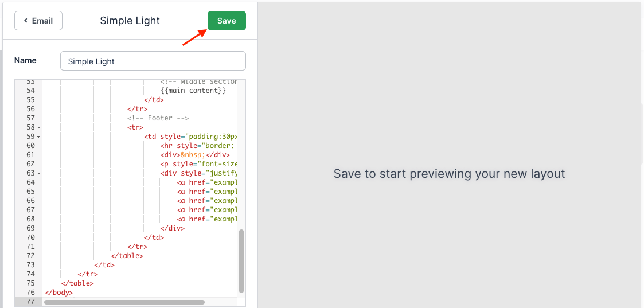
Task: Click the </td> tag on line 73
Action: coord(104,265)
